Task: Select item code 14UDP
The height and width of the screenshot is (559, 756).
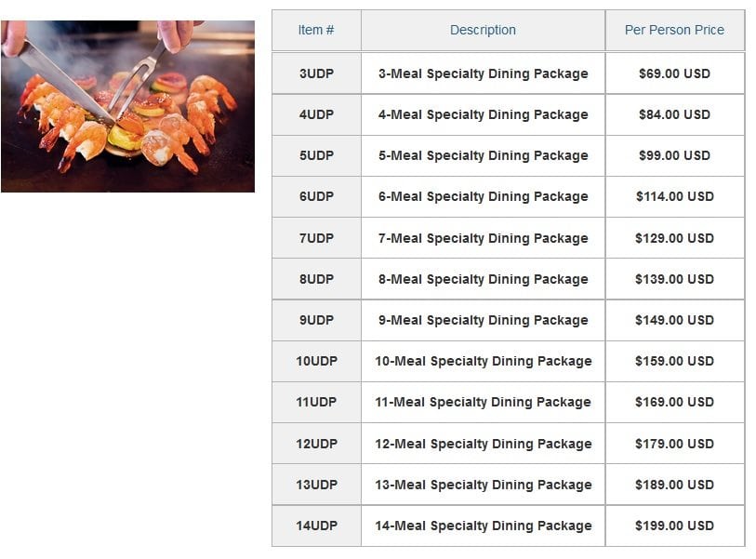Action: (x=316, y=526)
